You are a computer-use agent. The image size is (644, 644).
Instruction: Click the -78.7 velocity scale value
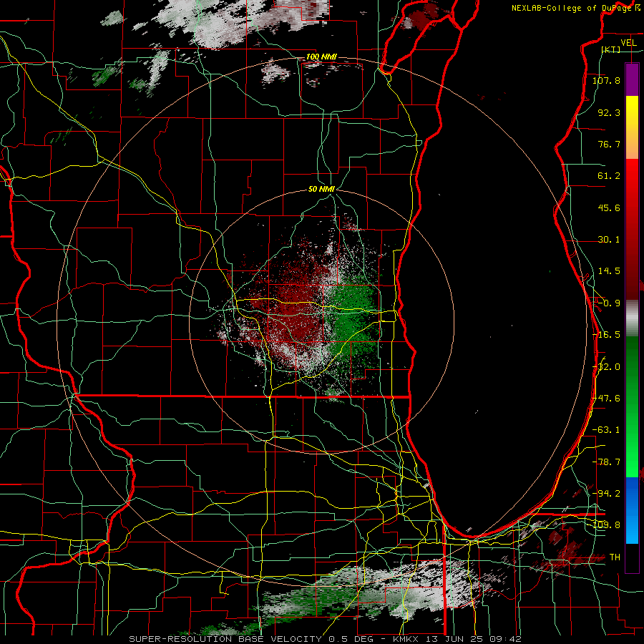[x=606, y=462]
